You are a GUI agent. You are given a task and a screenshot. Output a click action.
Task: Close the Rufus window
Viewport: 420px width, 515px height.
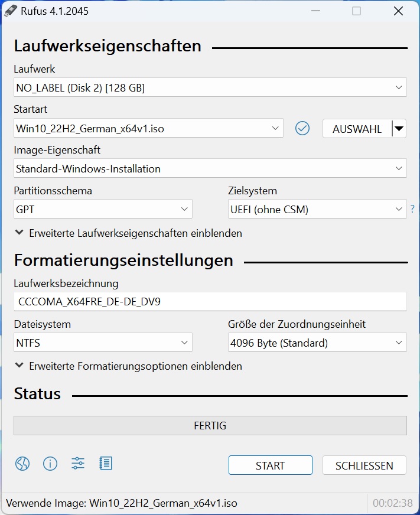click(x=398, y=11)
